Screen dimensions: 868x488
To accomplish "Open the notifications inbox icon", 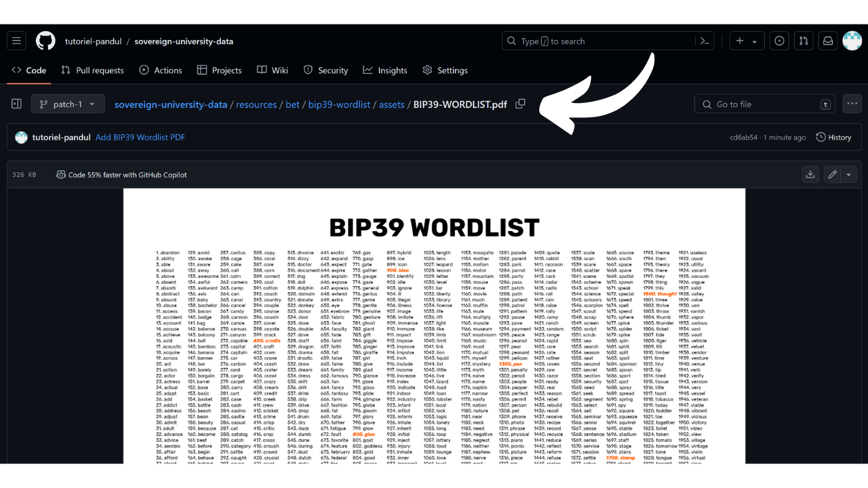I will (x=828, y=41).
